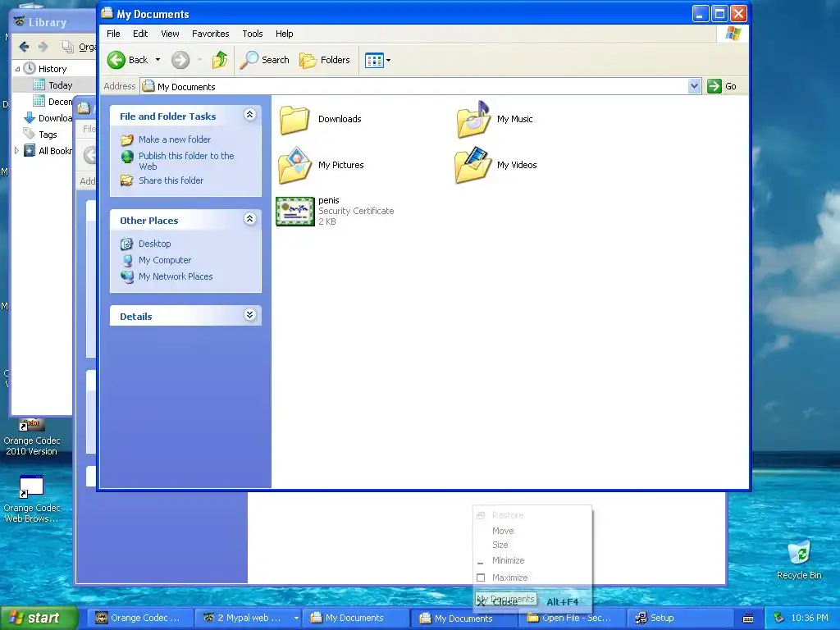Toggle the Folders pane button
The image size is (840, 630).
click(325, 60)
